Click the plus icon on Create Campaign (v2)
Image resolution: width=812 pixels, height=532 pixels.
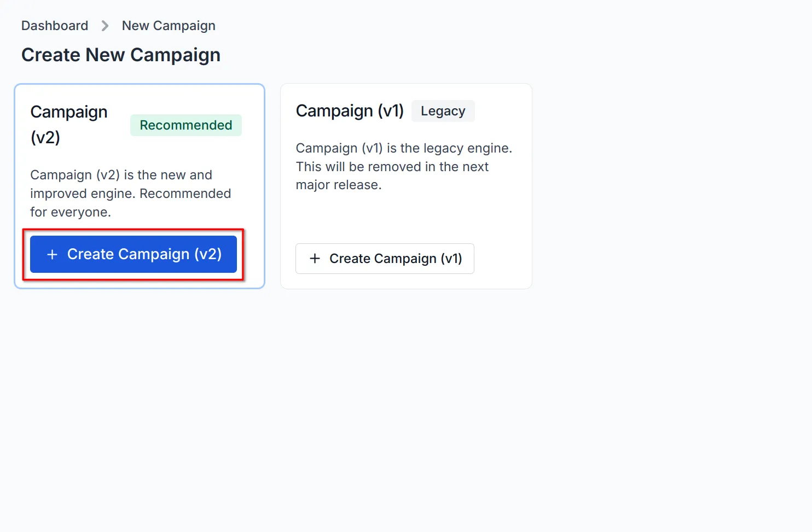pyautogui.click(x=52, y=254)
